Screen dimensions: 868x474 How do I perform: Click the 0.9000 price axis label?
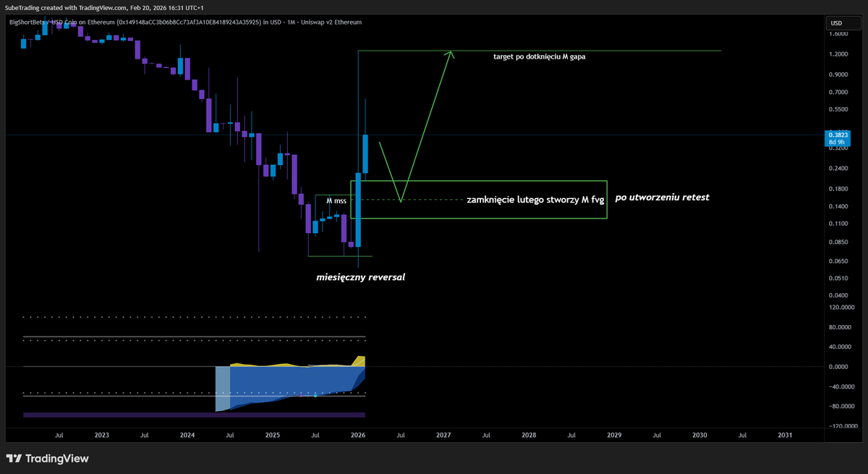[x=838, y=75]
